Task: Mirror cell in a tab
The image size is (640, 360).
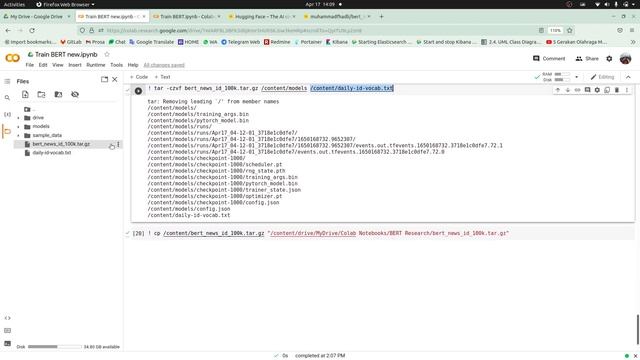Action: 607,90
